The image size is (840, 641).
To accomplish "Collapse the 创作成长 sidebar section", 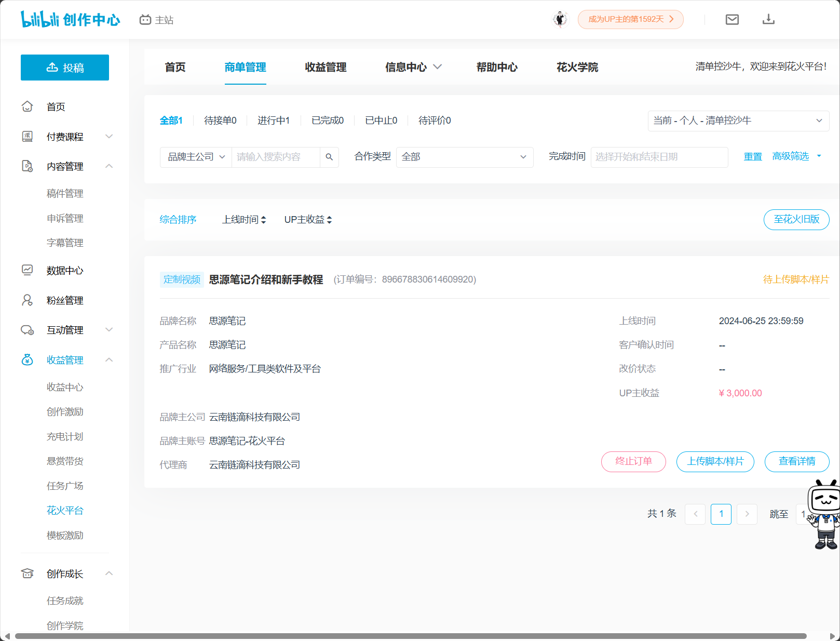I will (x=109, y=573).
